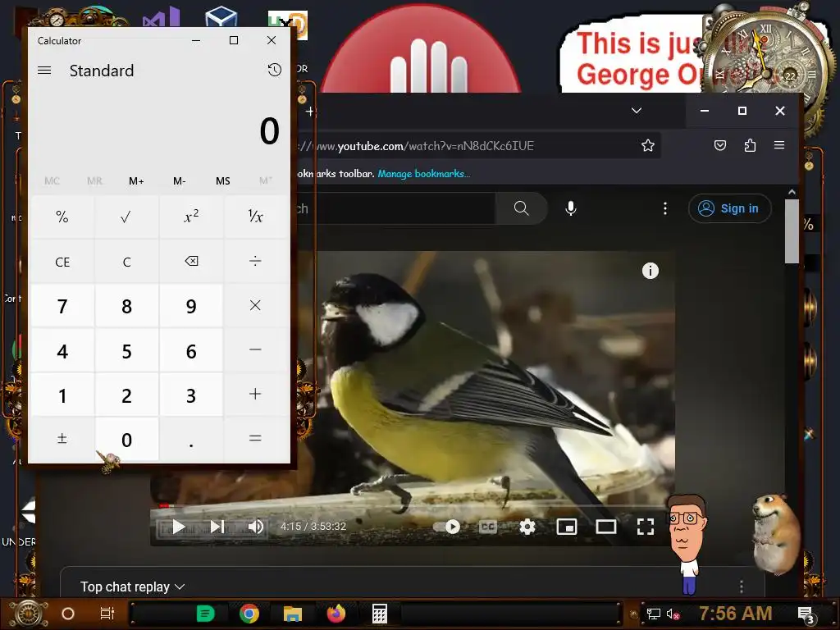Click digit 0 key on Calculator keypad
The image size is (840, 630).
point(126,440)
